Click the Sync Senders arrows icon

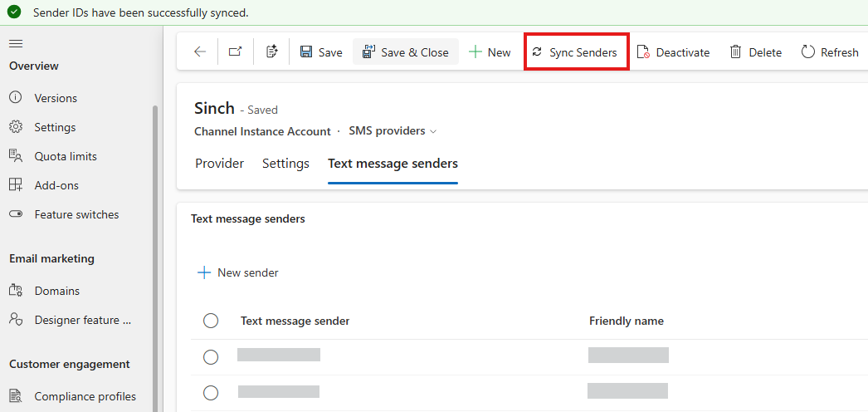(536, 52)
